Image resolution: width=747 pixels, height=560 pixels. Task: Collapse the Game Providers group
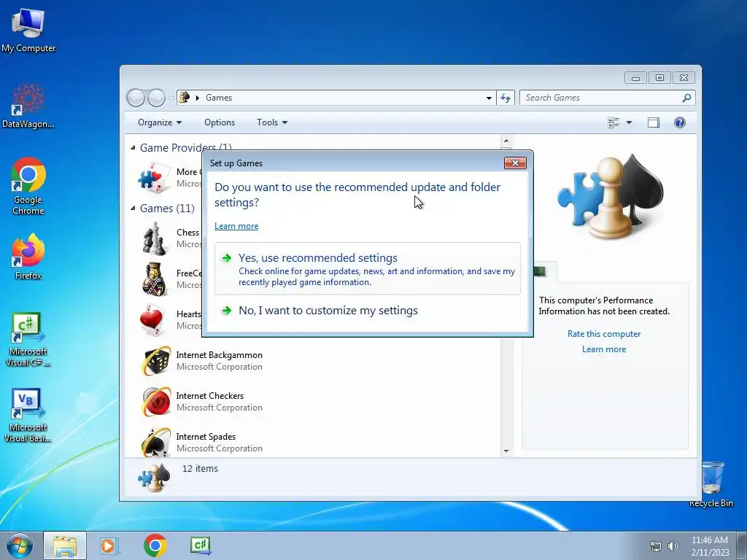133,147
